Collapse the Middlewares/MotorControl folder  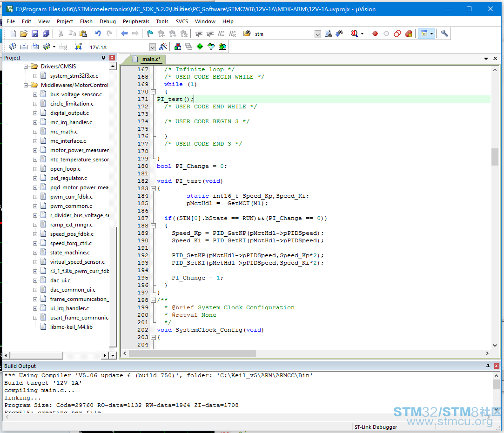pyautogui.click(x=26, y=85)
